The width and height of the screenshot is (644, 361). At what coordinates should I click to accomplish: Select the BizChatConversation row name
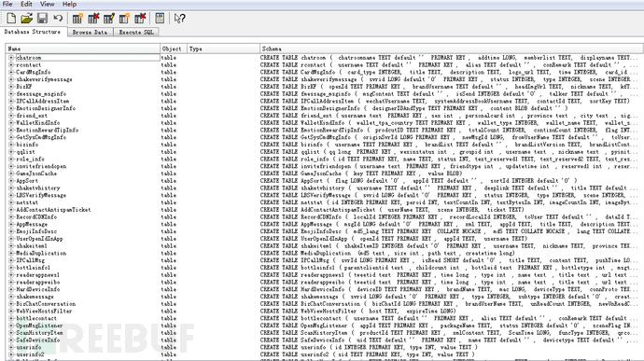46,304
